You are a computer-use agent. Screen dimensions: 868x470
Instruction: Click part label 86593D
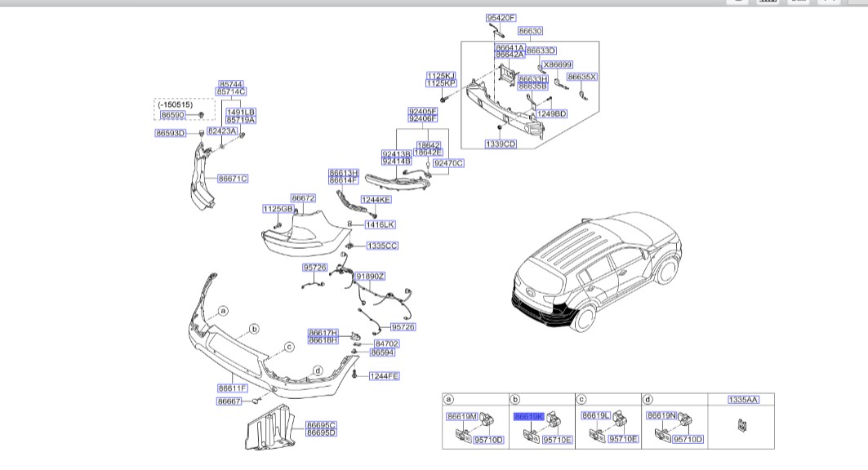coord(171,133)
